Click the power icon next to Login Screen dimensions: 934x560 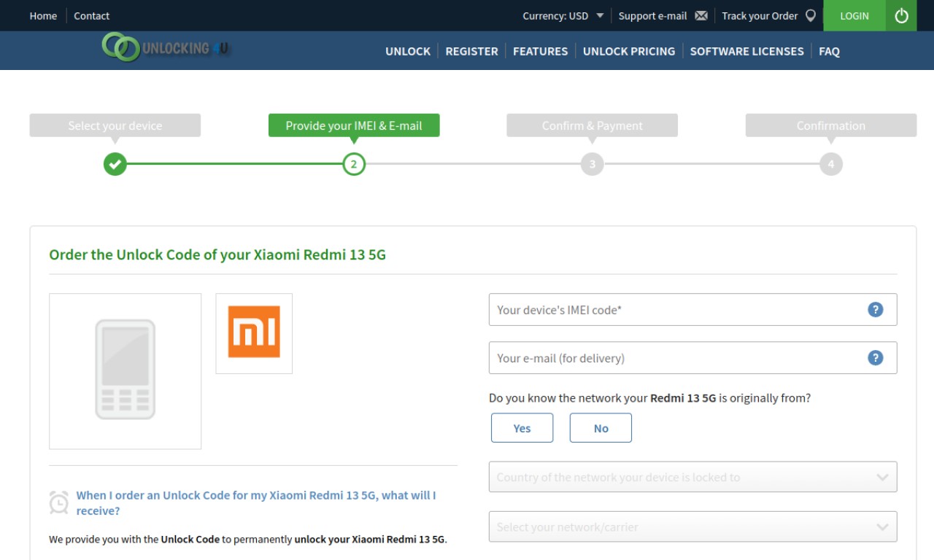click(901, 15)
